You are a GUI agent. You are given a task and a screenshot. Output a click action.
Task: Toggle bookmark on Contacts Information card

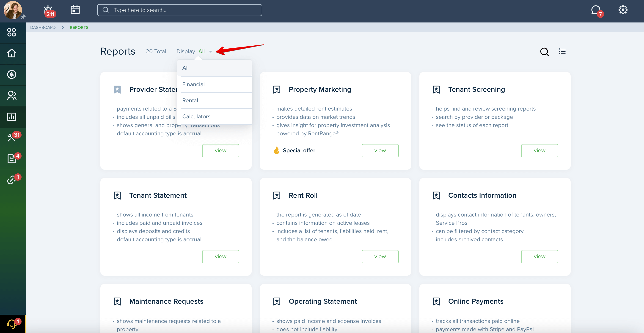tap(436, 195)
